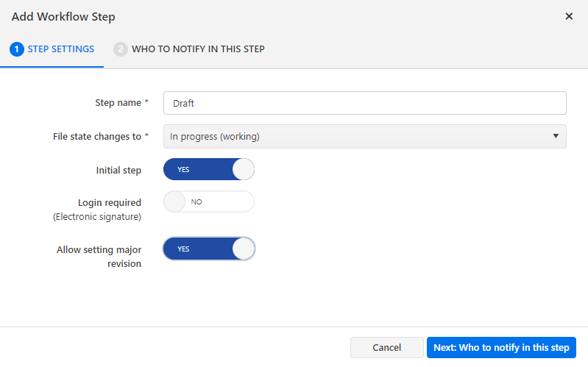Disable the Initial step toggle

pos(209,169)
